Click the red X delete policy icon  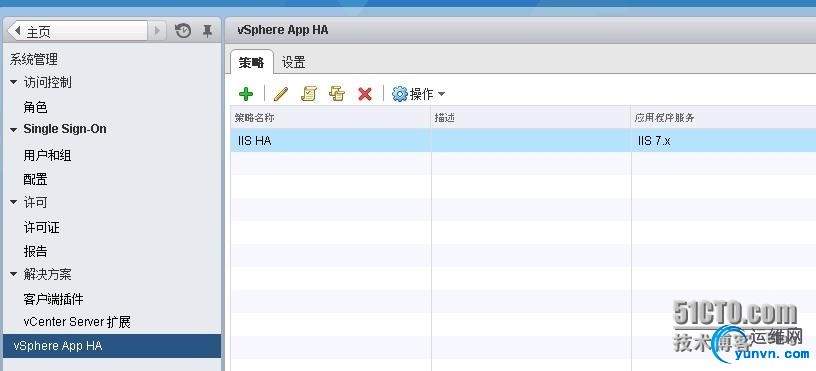coord(365,94)
